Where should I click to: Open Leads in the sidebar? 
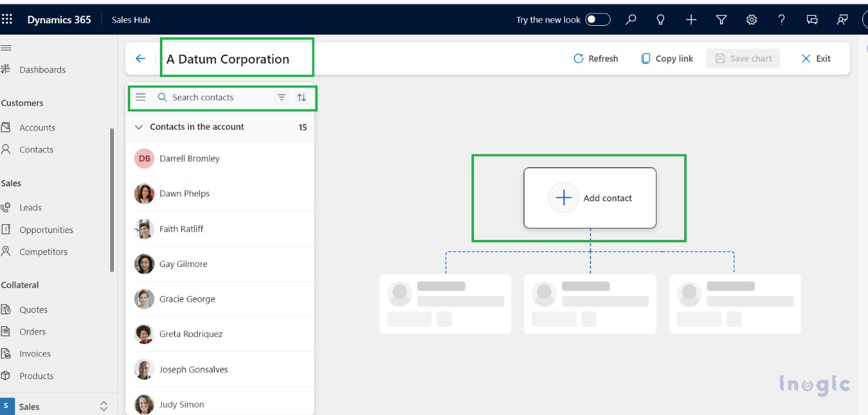point(30,208)
